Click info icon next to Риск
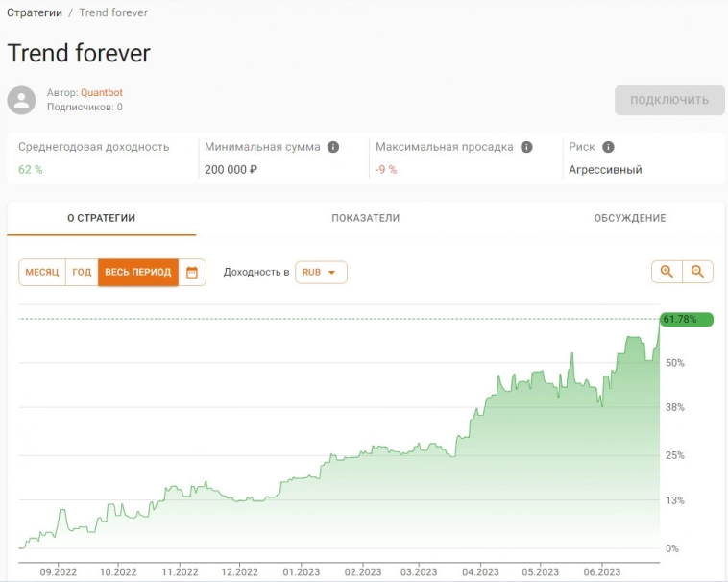The width and height of the screenshot is (728, 582). point(608,147)
